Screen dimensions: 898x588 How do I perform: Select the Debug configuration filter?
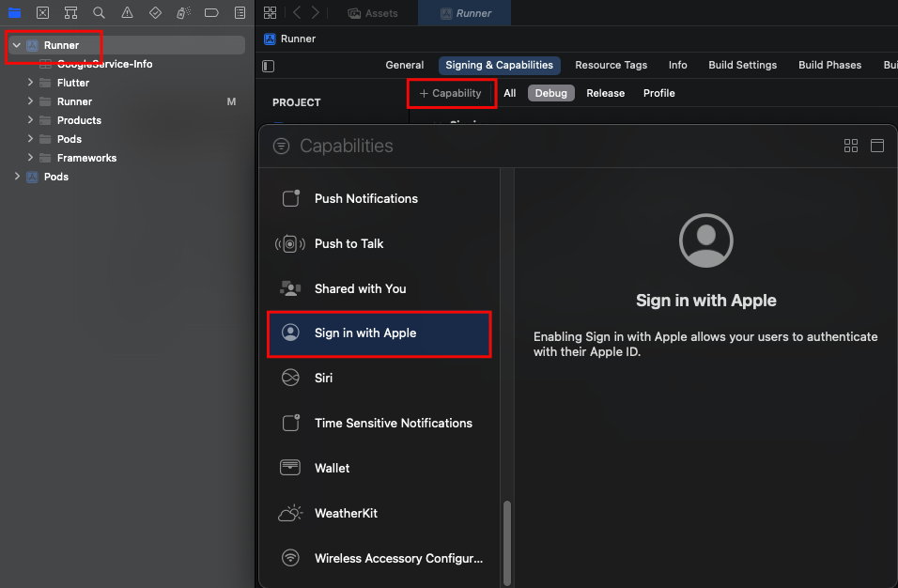click(551, 93)
